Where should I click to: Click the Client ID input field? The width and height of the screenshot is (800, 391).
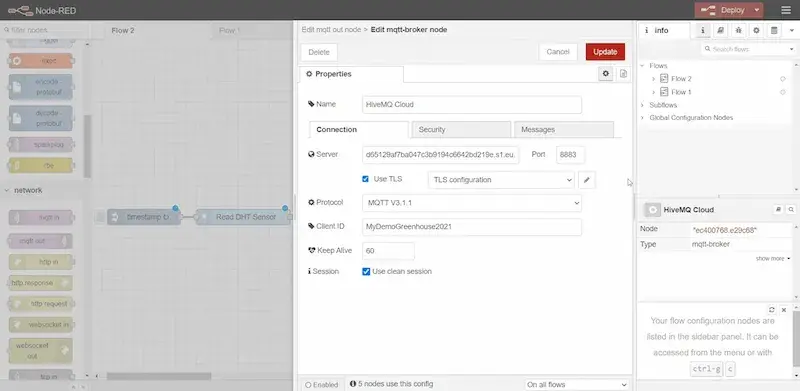point(472,227)
